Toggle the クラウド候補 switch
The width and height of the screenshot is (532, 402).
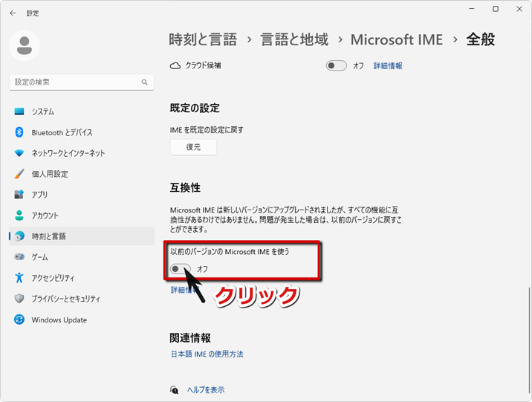click(x=337, y=65)
